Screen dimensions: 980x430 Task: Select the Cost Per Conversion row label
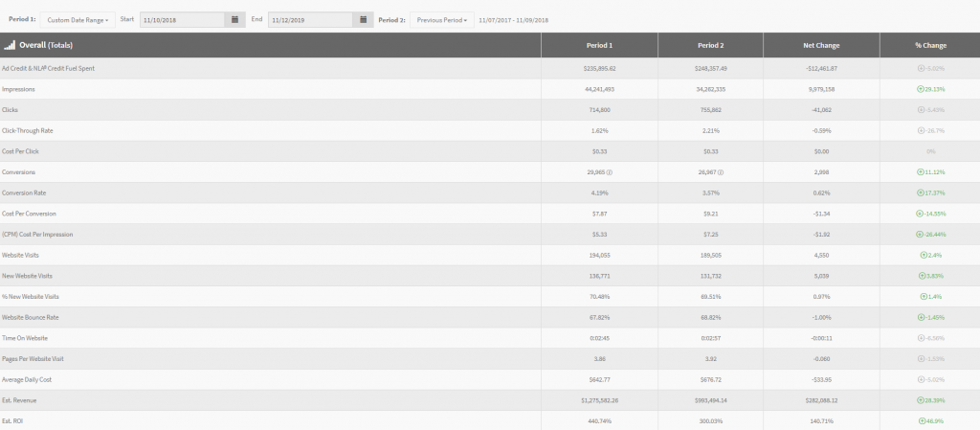point(29,214)
